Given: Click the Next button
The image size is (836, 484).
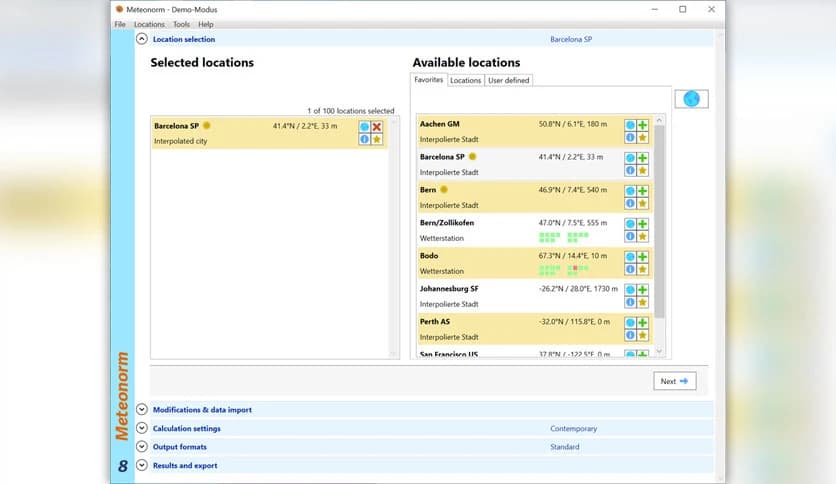Looking at the screenshot, I should click(x=674, y=381).
